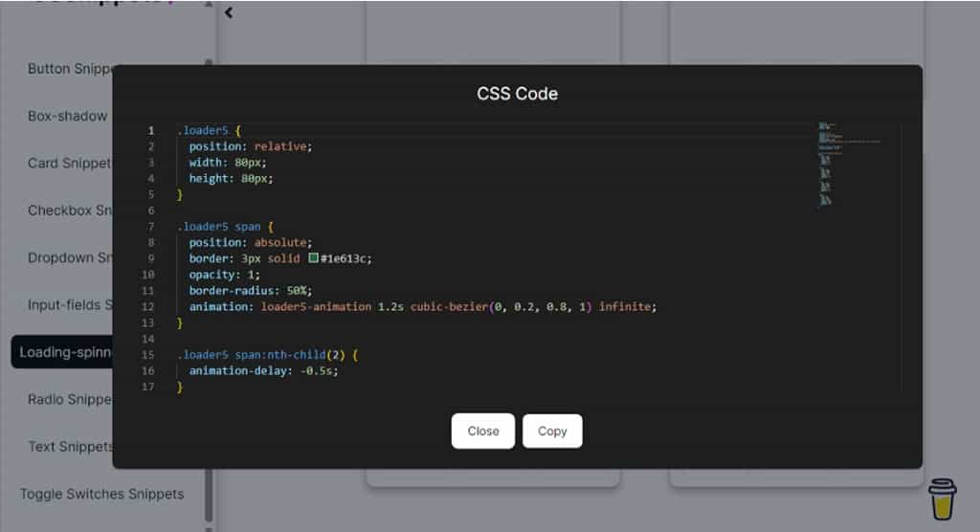Place cursor on the animation-delay code line
The width and height of the screenshot is (980, 532).
[263, 370]
